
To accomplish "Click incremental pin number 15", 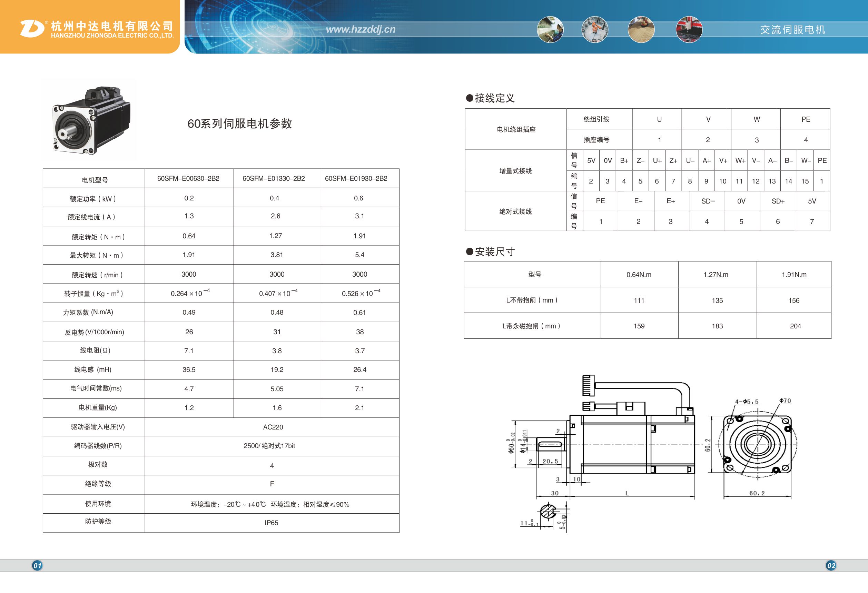I will click(805, 181).
